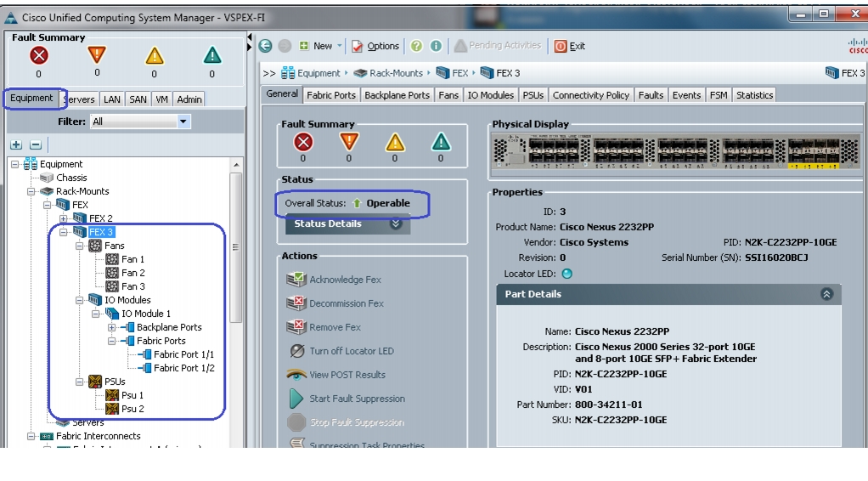Open the Fabric Ports tab
This screenshot has height=481, width=868.
(x=331, y=95)
